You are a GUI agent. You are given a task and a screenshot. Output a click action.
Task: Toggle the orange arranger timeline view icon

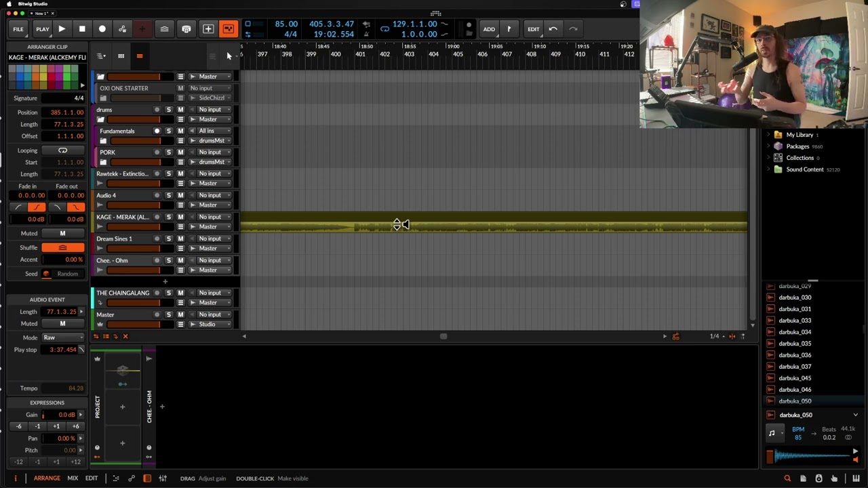[x=140, y=56]
